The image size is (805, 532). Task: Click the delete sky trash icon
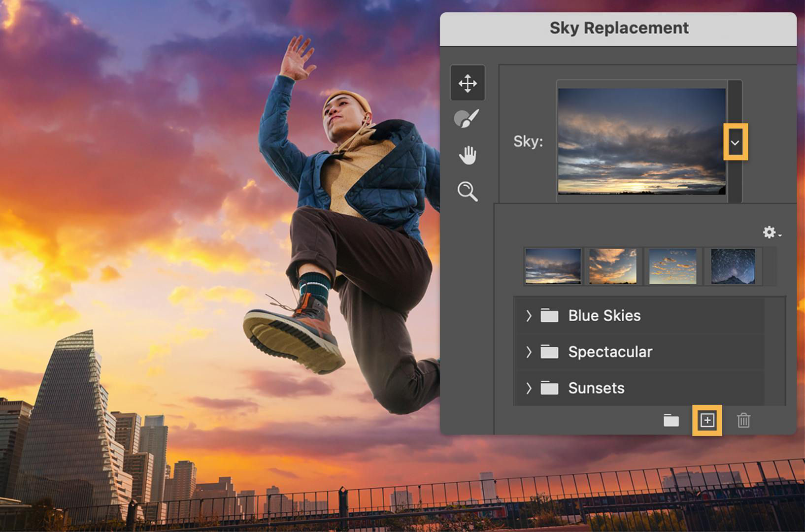coord(743,421)
